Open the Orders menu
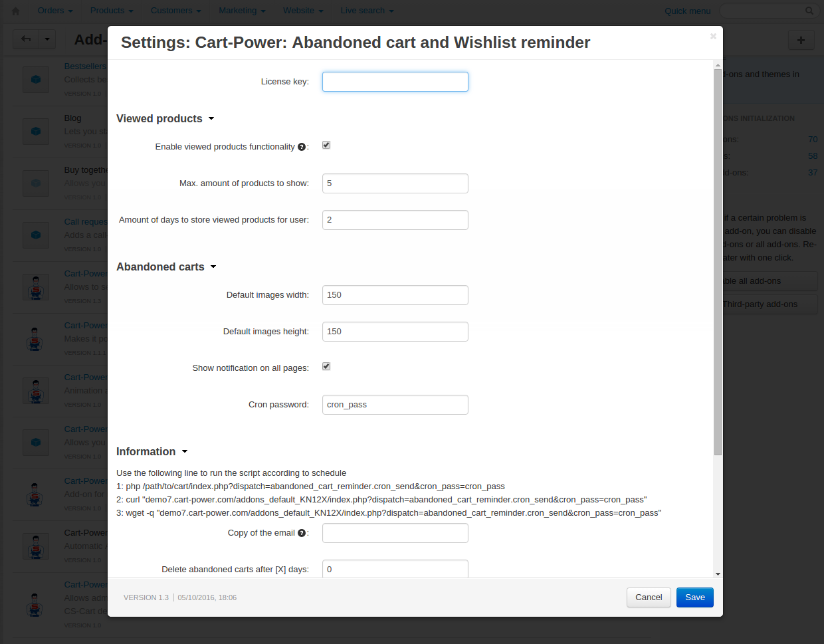Image resolution: width=824 pixels, height=644 pixels. [55, 11]
